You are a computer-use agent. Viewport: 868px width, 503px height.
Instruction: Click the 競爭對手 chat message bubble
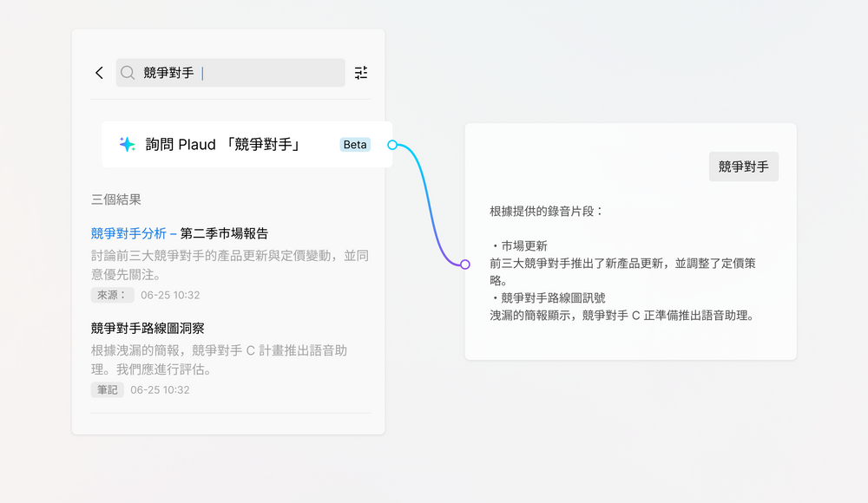click(743, 167)
